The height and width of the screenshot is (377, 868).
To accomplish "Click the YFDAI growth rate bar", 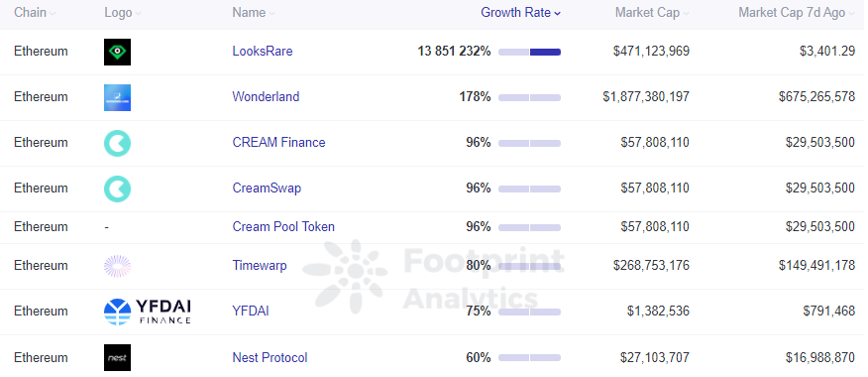I will [x=529, y=313].
